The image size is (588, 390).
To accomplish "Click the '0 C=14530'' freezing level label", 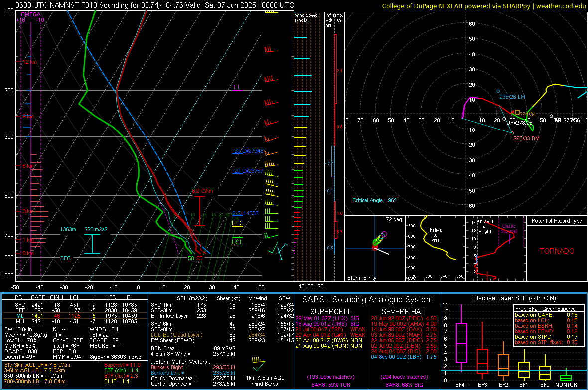I will [x=246, y=213].
